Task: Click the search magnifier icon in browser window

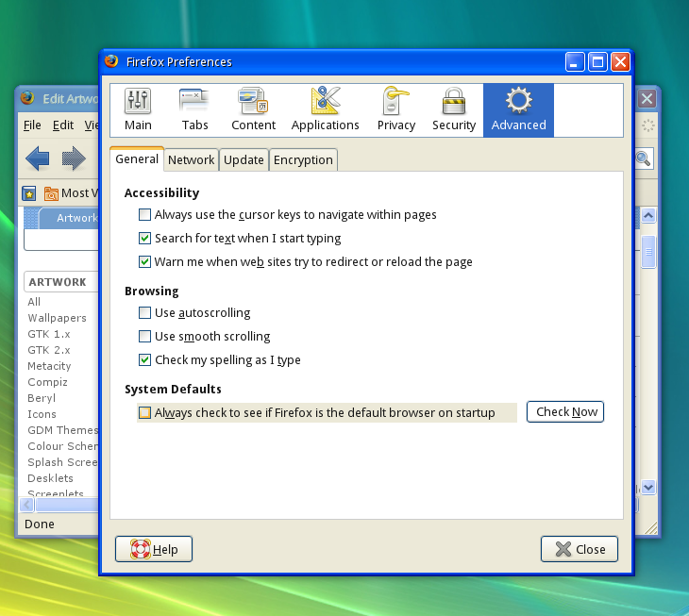Action: (x=644, y=158)
